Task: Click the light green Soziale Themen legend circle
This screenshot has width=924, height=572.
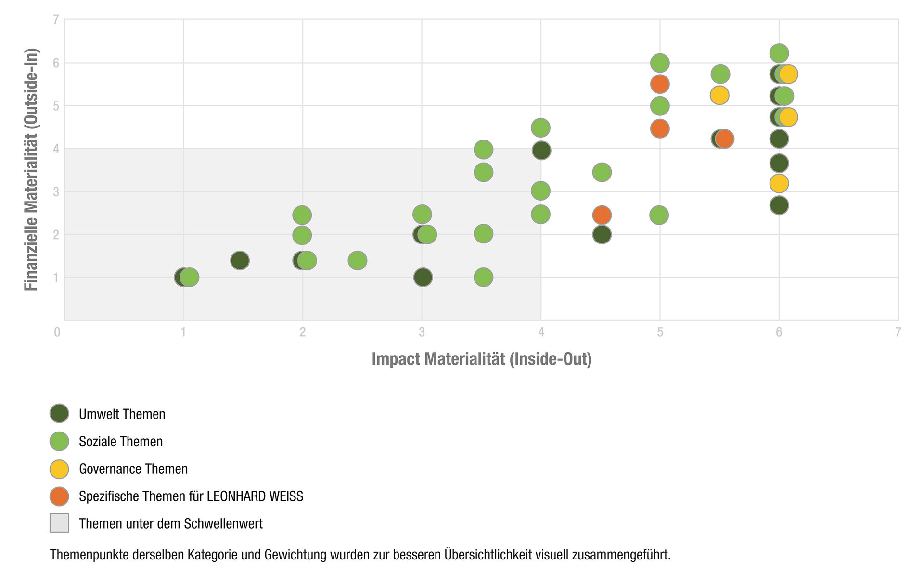Action: click(59, 441)
